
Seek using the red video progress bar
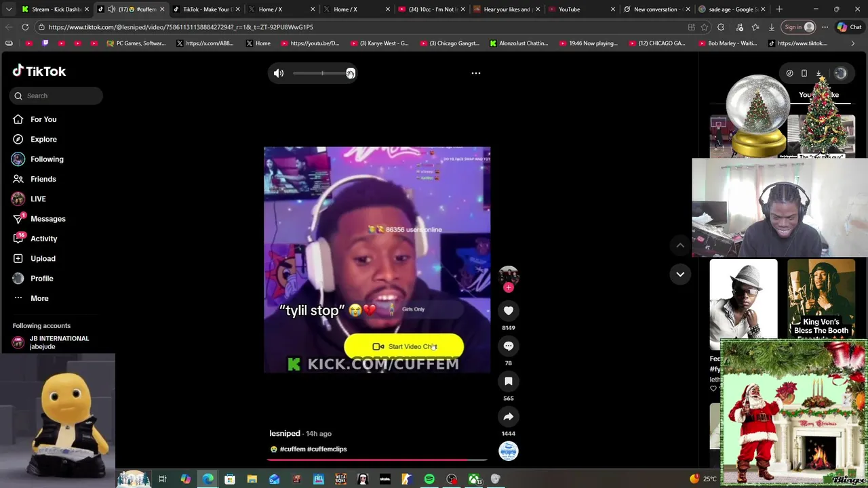[377, 460]
